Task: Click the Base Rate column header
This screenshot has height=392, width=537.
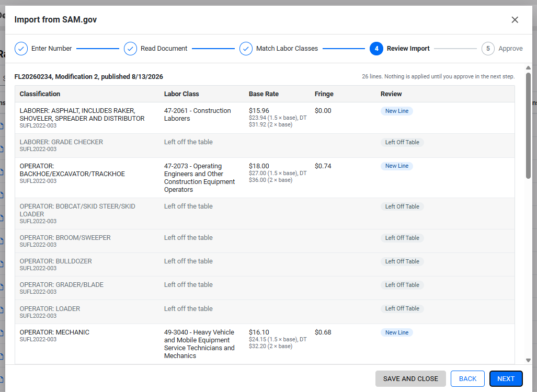Action: tap(264, 94)
